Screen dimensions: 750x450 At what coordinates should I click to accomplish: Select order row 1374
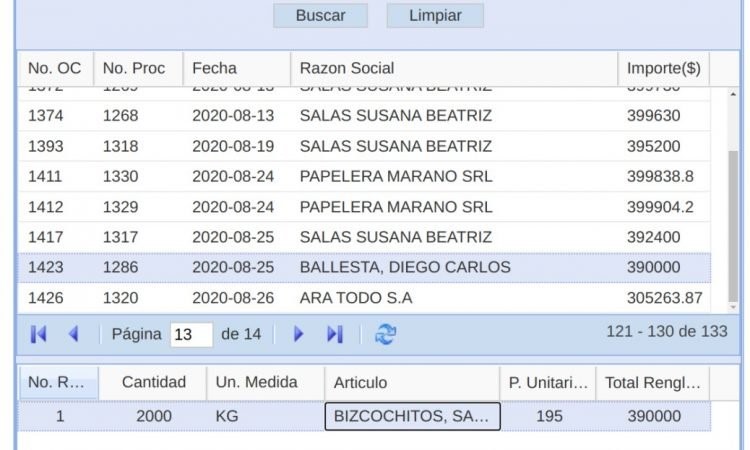pos(364,116)
